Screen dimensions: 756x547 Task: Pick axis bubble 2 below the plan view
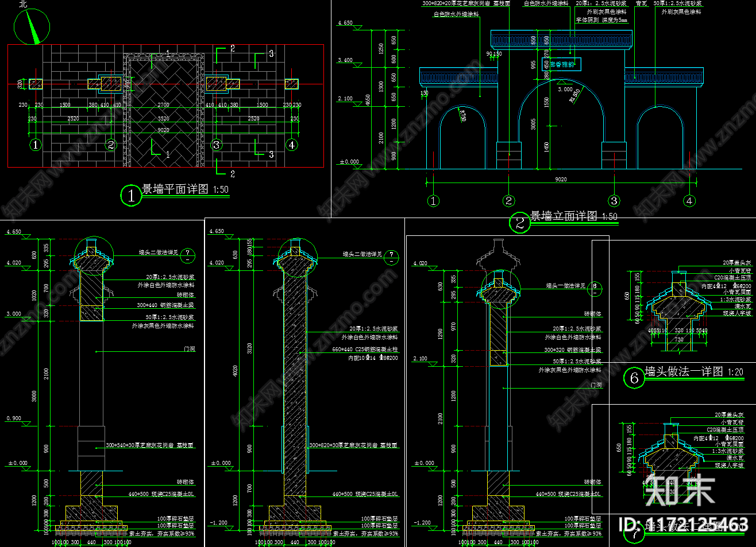point(111,145)
